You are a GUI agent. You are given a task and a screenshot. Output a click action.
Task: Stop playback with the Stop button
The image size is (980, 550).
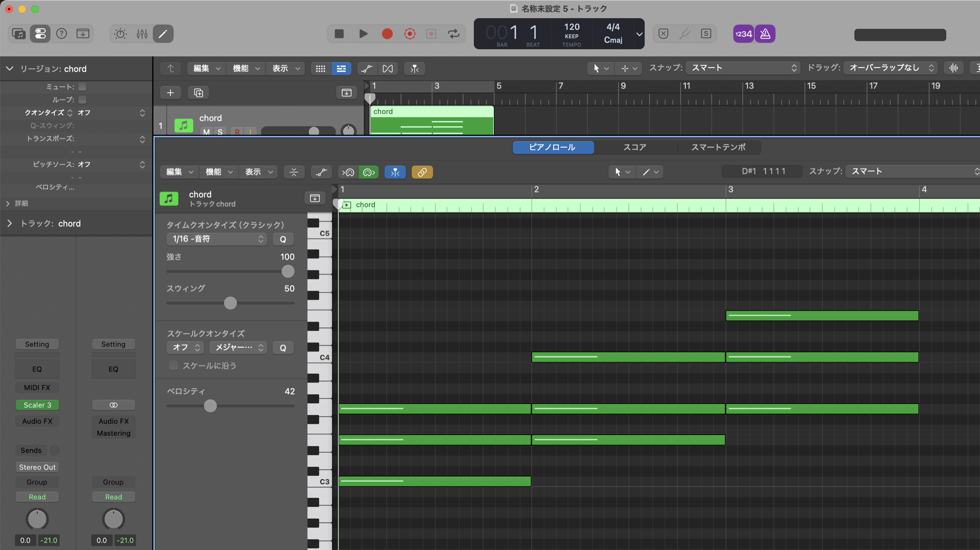(339, 34)
